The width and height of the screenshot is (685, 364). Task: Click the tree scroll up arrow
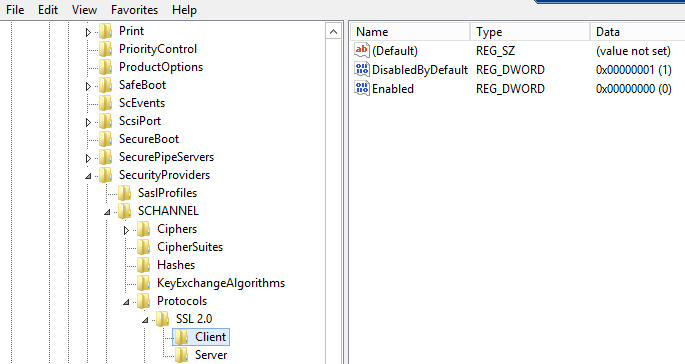pos(333,32)
